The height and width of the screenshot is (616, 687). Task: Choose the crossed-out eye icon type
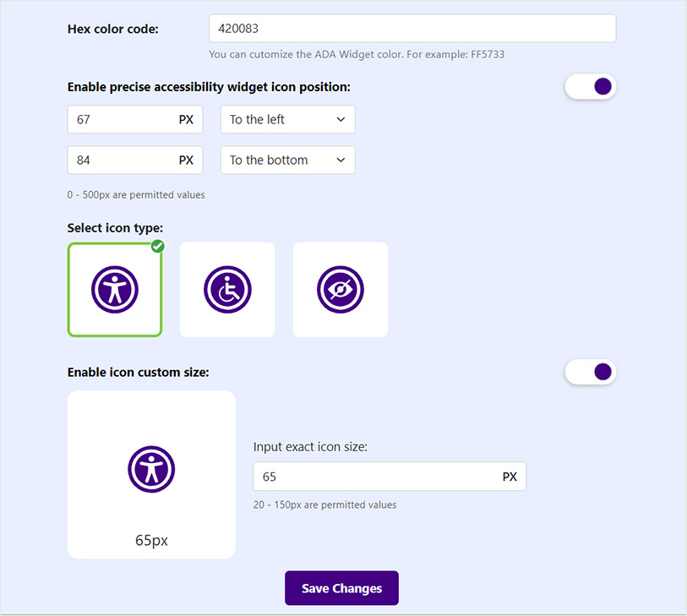pyautogui.click(x=340, y=290)
